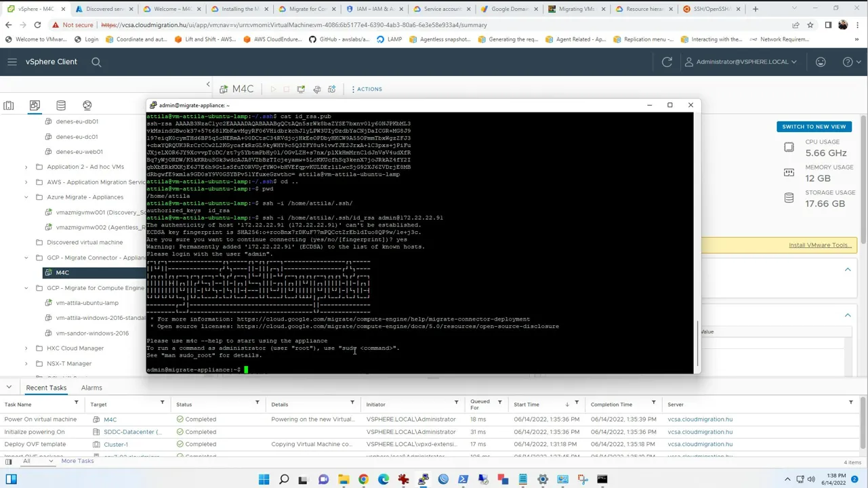Screen dimensions: 868x488
Task: Refresh the vSphere Client view
Action: (x=667, y=62)
